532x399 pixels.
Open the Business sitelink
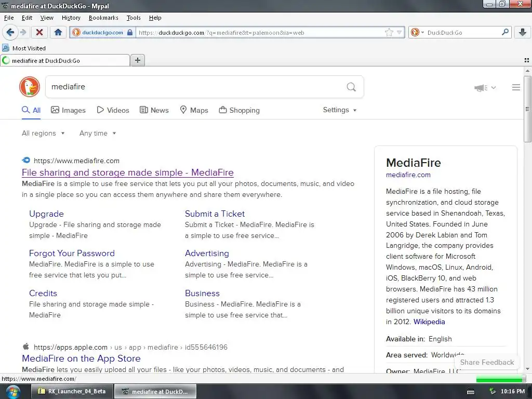pos(202,293)
